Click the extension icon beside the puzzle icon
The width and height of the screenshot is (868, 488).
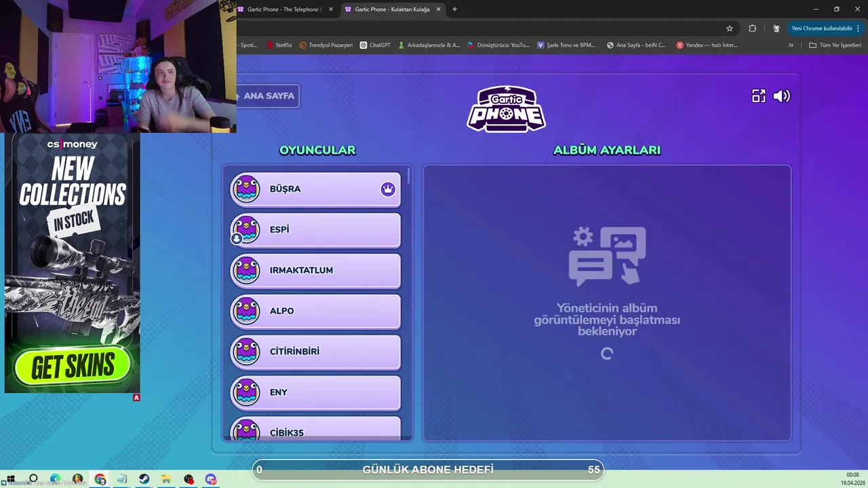[x=776, y=28]
